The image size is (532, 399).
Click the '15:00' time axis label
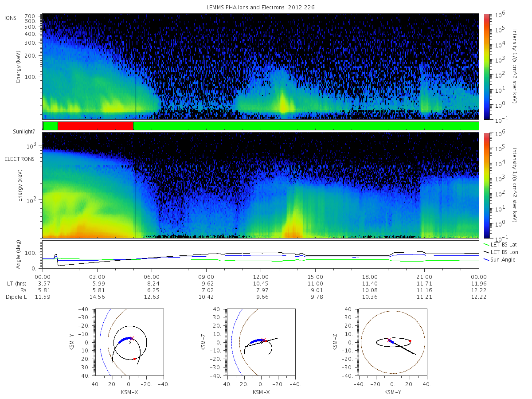click(315, 276)
